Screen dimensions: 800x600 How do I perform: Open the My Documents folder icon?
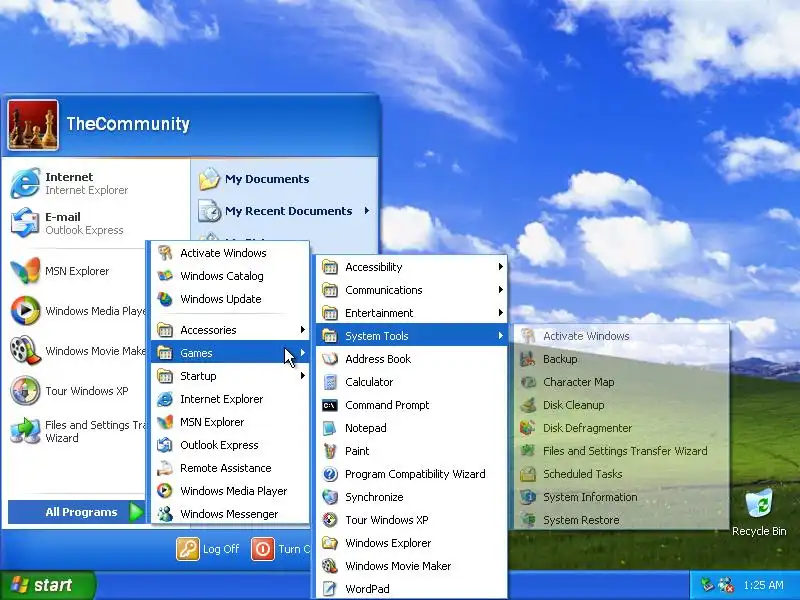209,179
